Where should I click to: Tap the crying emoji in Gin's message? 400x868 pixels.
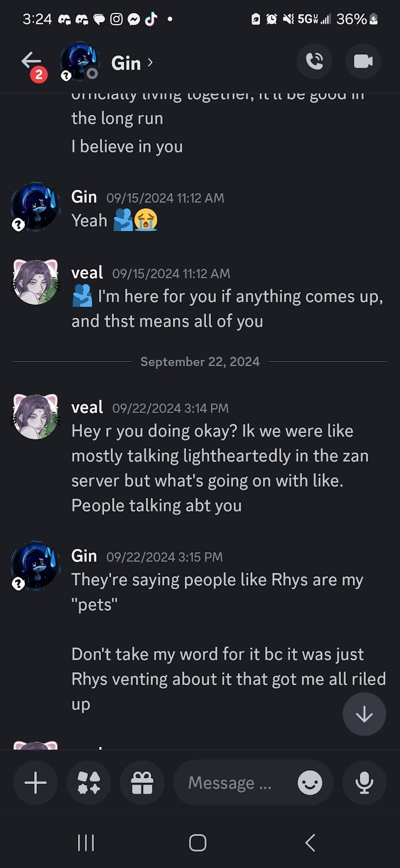pyautogui.click(x=146, y=220)
